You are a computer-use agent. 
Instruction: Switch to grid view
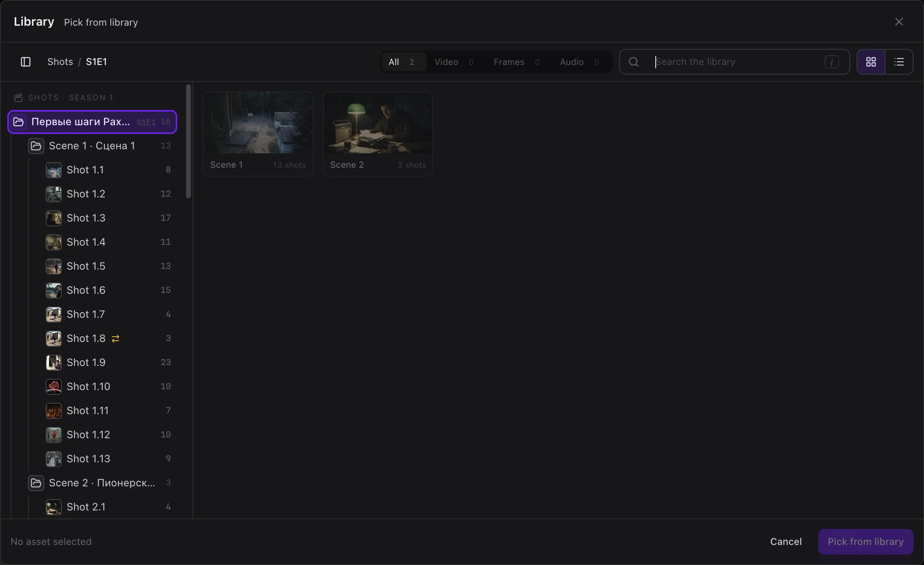pyautogui.click(x=871, y=62)
